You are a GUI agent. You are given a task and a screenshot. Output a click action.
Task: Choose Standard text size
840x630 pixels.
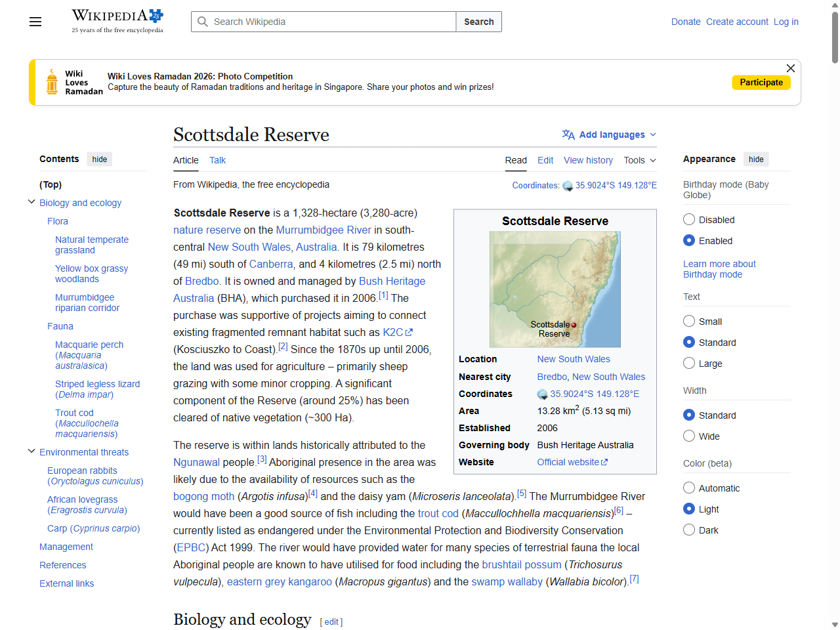689,343
